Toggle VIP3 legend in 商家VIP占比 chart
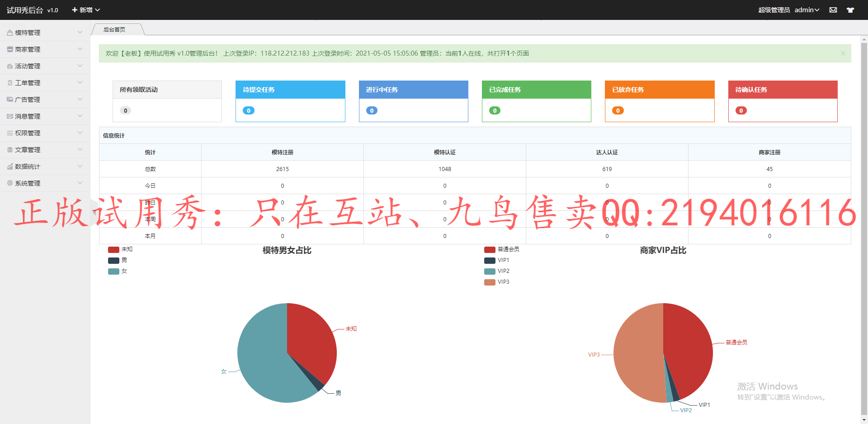This screenshot has height=424, width=868. coord(496,282)
